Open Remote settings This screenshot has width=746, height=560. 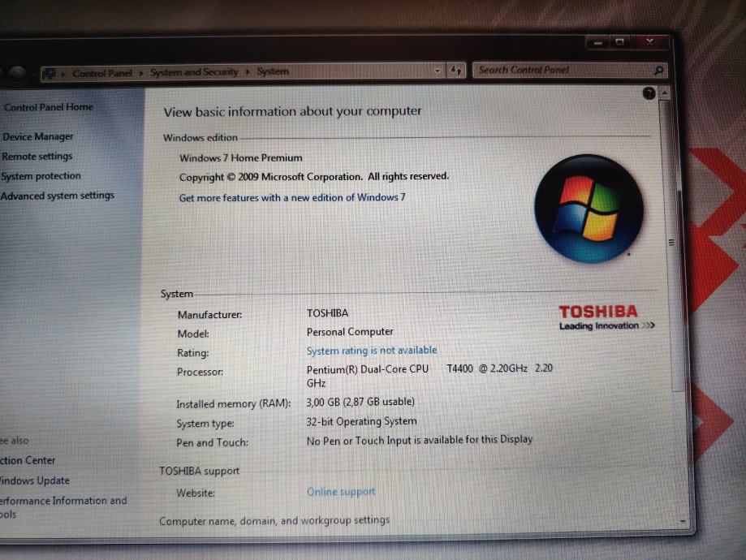[37, 156]
